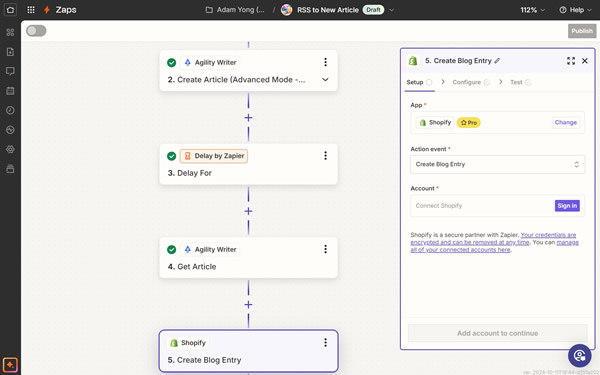Viewport: 600px width, 375px height.
Task: Click the Publish button
Action: point(582,31)
